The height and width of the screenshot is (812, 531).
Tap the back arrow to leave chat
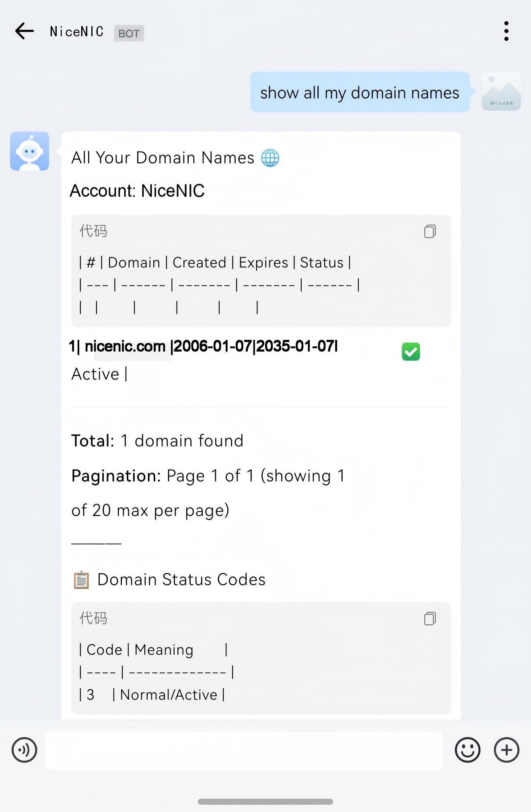click(25, 31)
